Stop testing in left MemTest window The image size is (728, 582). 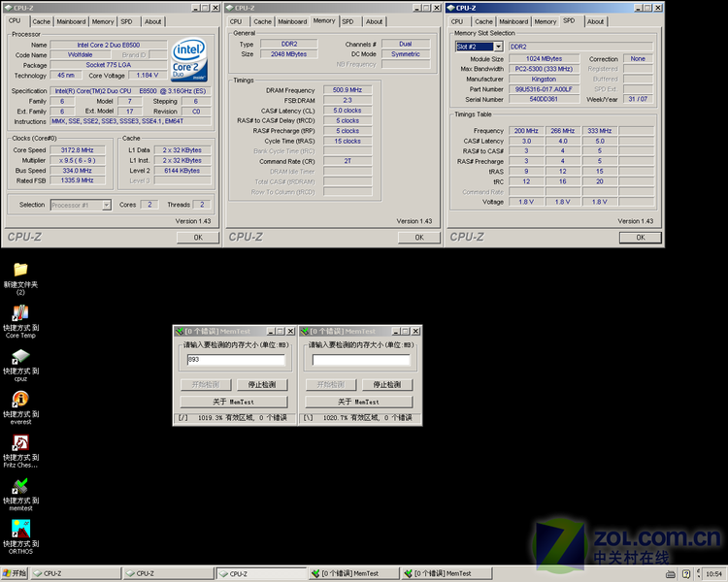(x=262, y=385)
